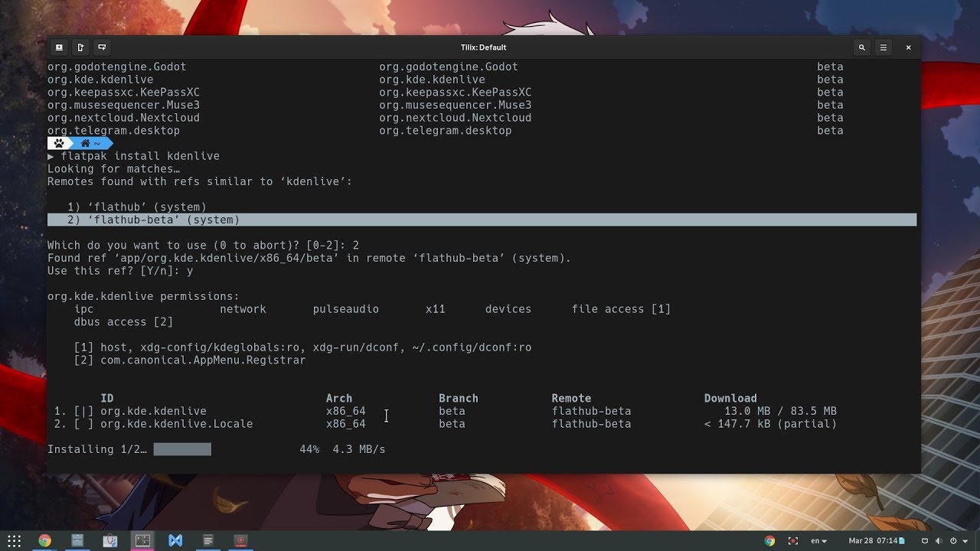Click the 'Branch' column header
This screenshot has width=980, height=551.
pyautogui.click(x=459, y=398)
